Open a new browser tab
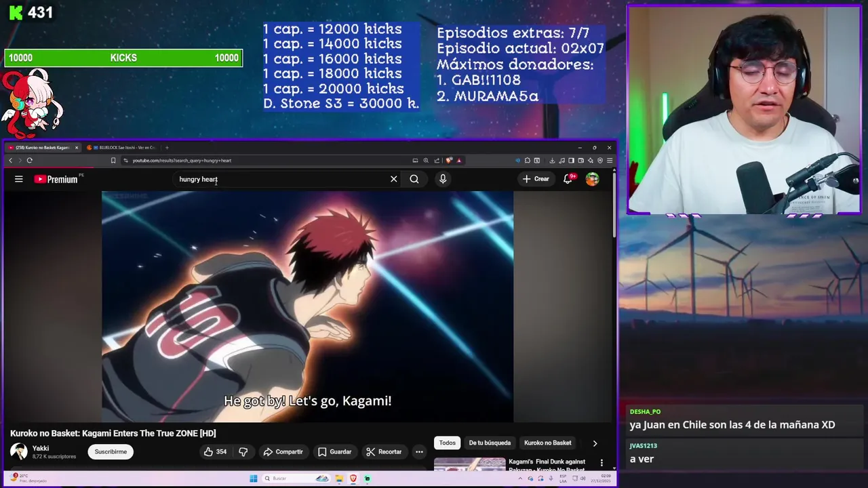 tap(167, 147)
